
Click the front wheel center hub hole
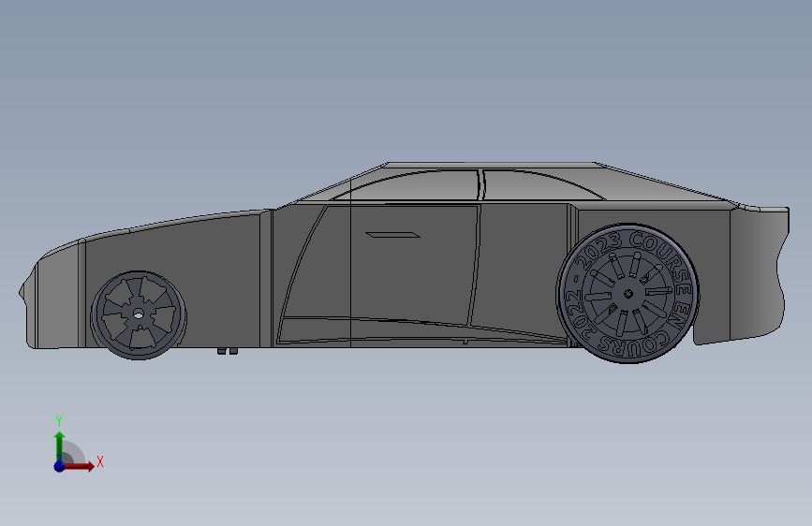(x=139, y=314)
